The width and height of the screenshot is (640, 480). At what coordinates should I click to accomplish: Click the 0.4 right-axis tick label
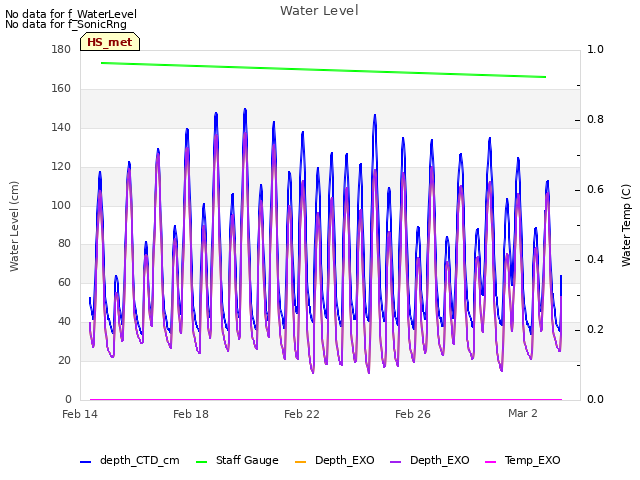pyautogui.click(x=595, y=259)
